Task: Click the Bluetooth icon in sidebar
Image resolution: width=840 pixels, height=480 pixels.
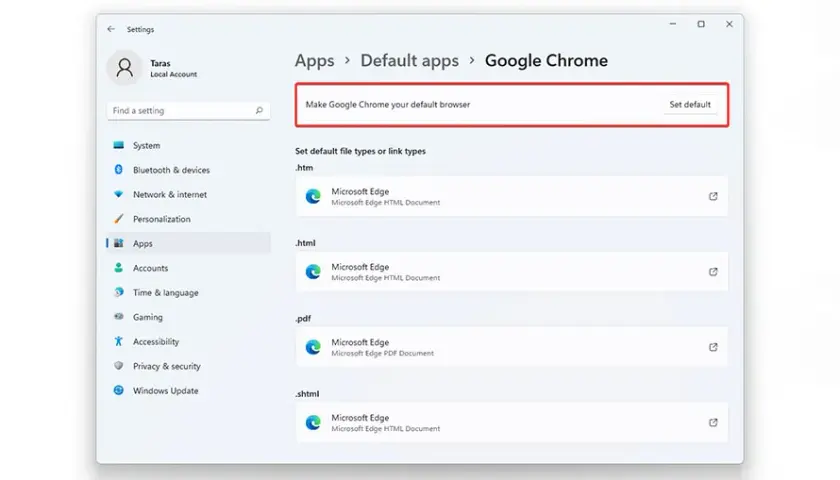Action: tap(118, 169)
